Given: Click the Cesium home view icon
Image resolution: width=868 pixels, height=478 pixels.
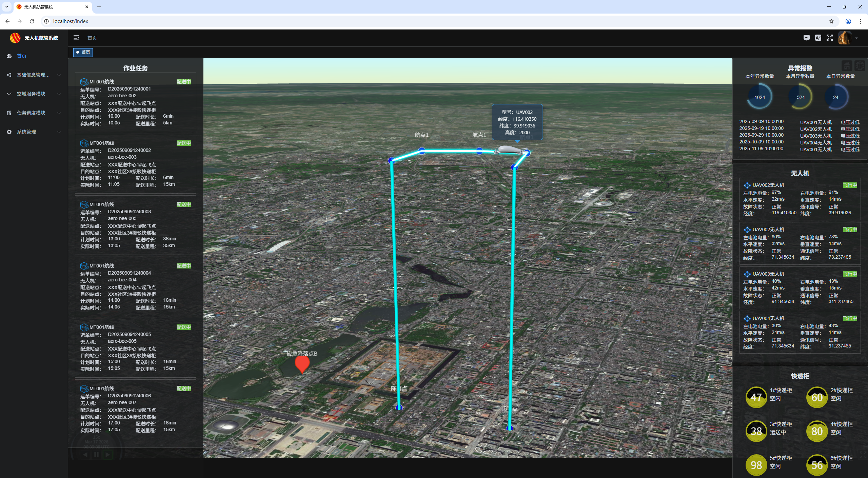Looking at the screenshot, I should 847,66.
